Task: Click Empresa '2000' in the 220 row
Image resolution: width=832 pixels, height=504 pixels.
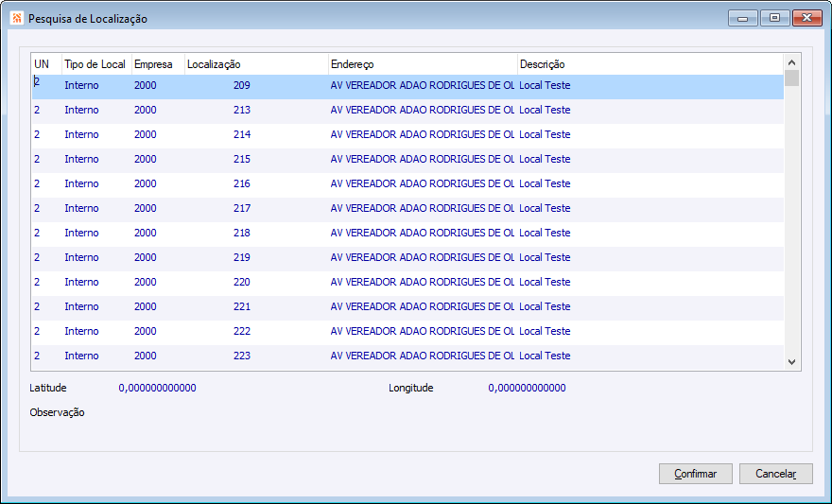Action: (146, 282)
